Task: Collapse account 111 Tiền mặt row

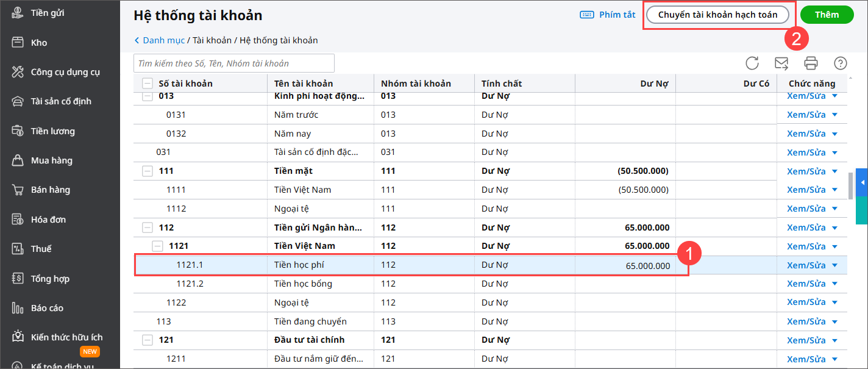Action: tap(148, 171)
